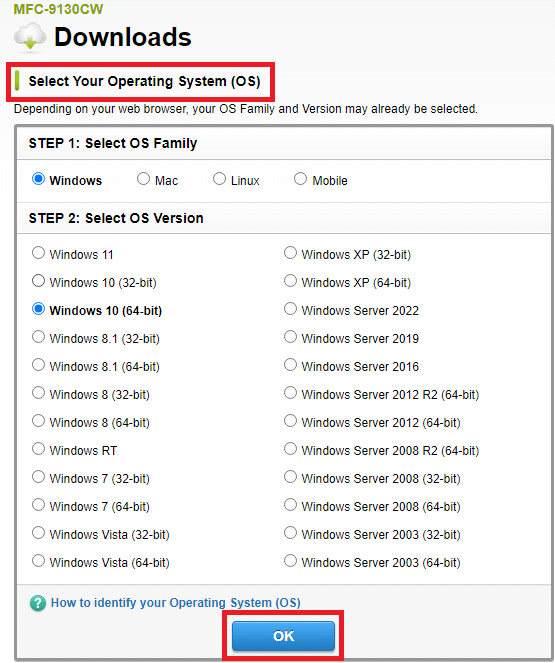
Task: Choose Windows 8.1 (32-bit) version
Action: click(x=38, y=337)
